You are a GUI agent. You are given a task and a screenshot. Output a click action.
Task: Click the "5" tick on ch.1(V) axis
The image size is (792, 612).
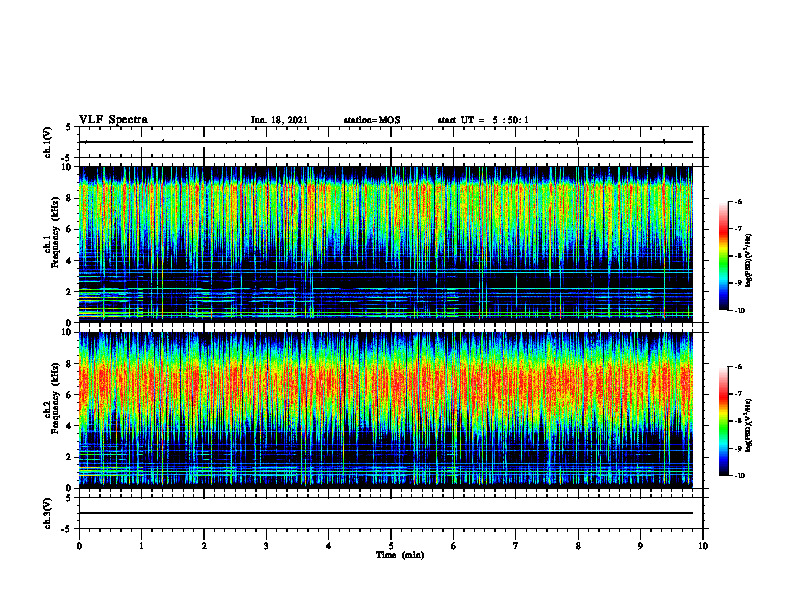pos(68,127)
